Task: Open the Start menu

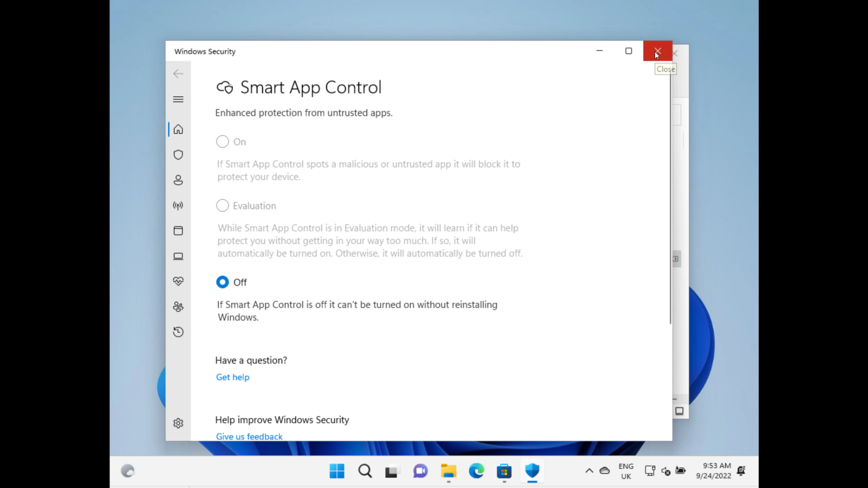Action: point(336,471)
